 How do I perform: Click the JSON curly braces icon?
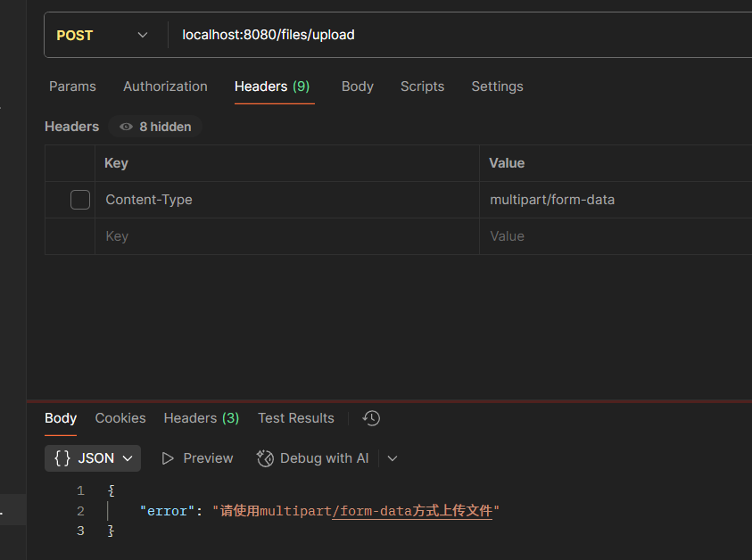point(62,458)
